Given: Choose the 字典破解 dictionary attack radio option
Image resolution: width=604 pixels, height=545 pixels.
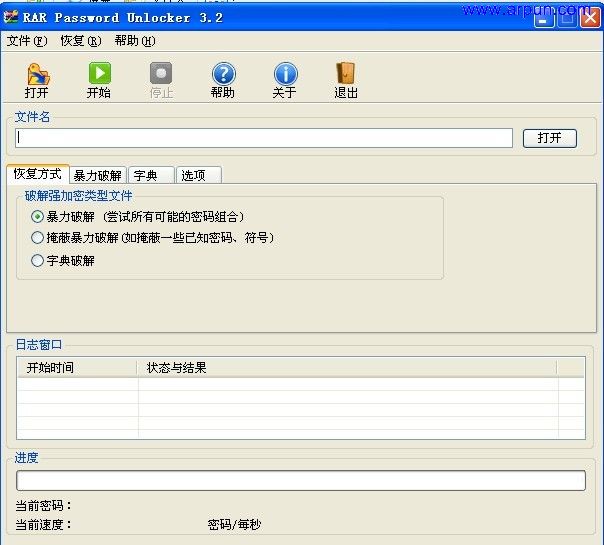Looking at the screenshot, I should [x=38, y=261].
